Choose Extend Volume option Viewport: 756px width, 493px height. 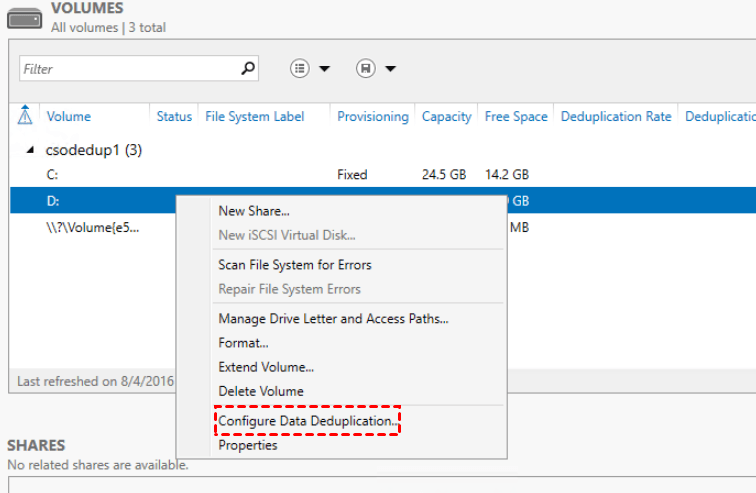pos(266,367)
